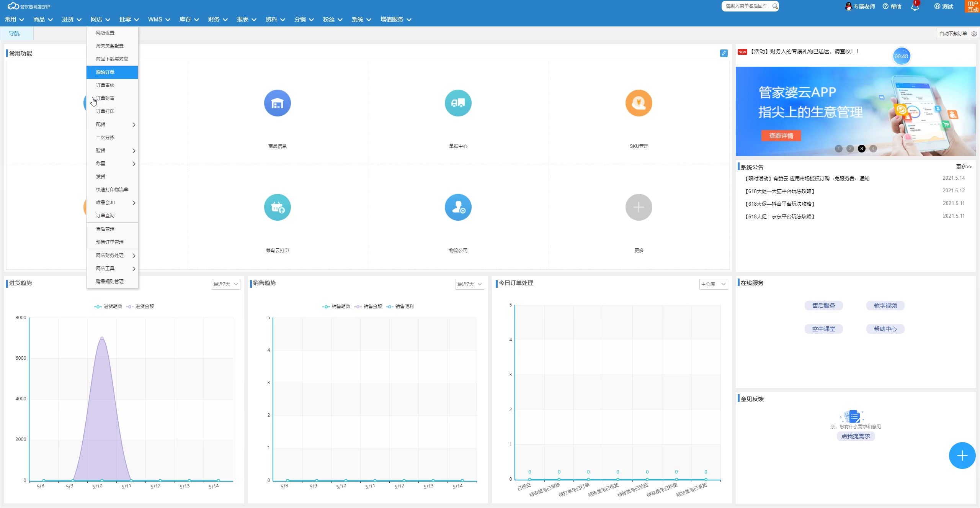Toggle 进货笔数 legend in 进货趋势 chart

pyautogui.click(x=108, y=306)
